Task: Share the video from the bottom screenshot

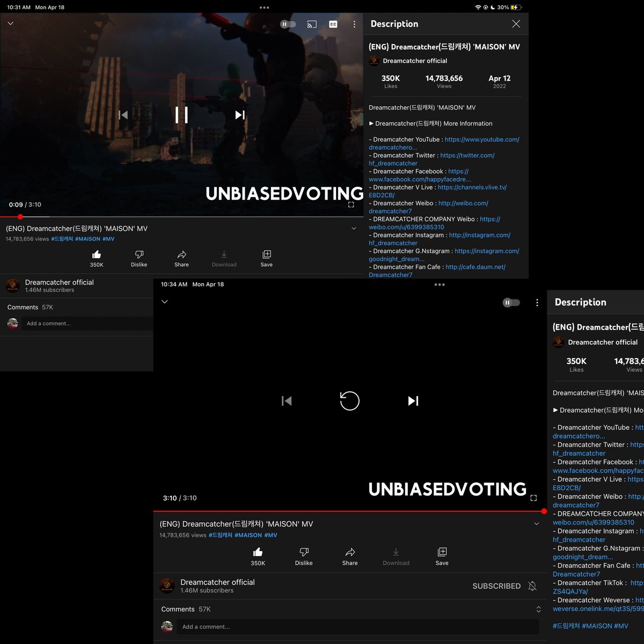Action: click(350, 557)
